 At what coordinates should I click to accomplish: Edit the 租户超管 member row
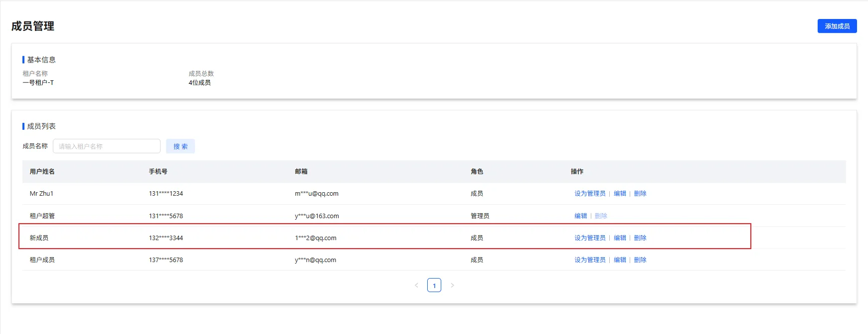[x=581, y=216]
